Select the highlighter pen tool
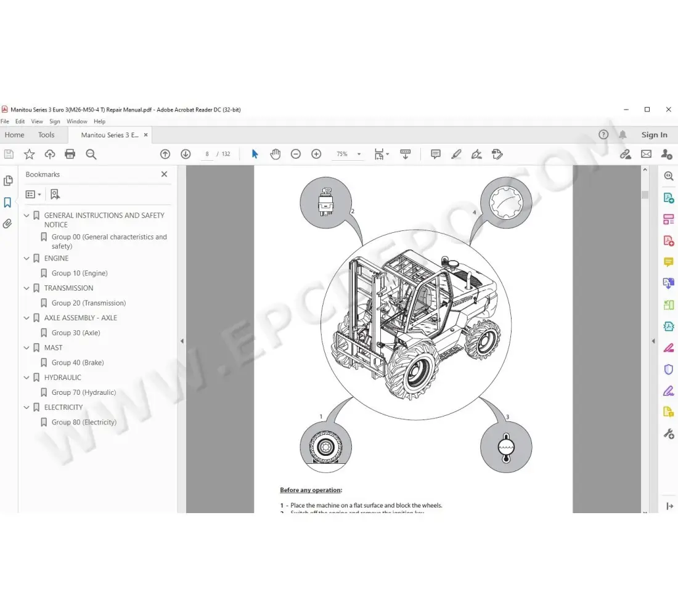 pyautogui.click(x=456, y=154)
